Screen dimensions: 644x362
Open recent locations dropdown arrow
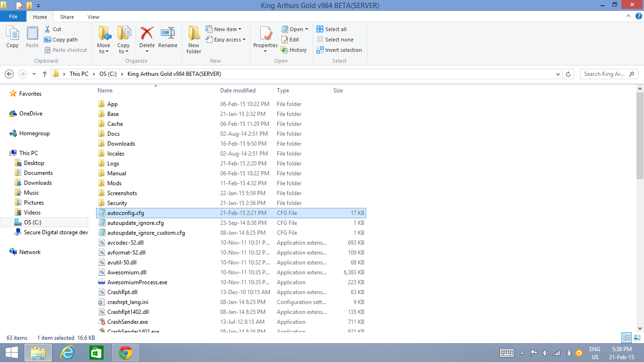tap(34, 74)
